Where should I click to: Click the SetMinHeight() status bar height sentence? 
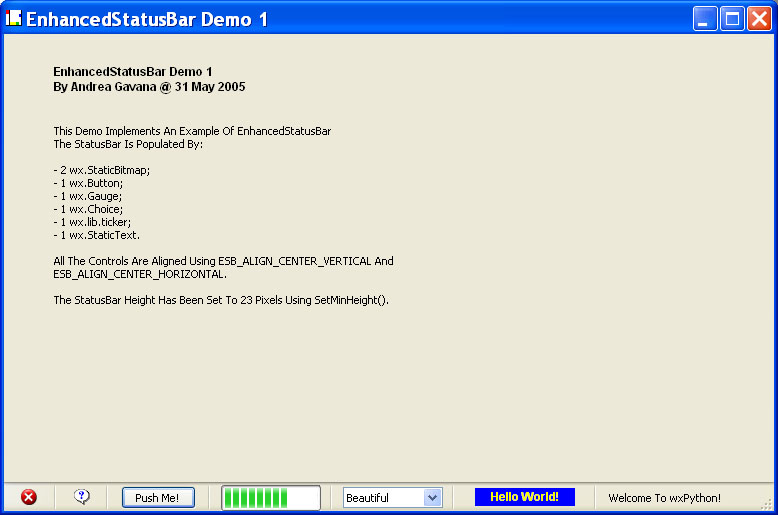(220, 300)
